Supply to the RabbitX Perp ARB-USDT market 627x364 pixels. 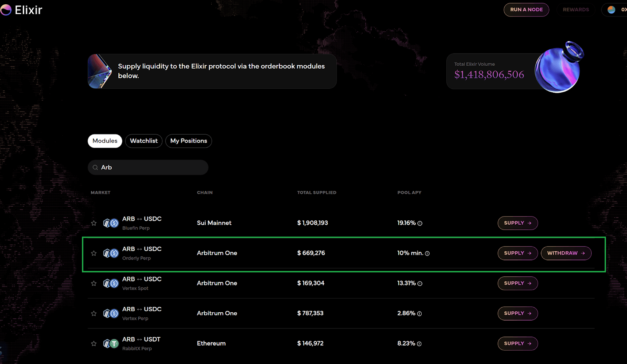pyautogui.click(x=518, y=344)
